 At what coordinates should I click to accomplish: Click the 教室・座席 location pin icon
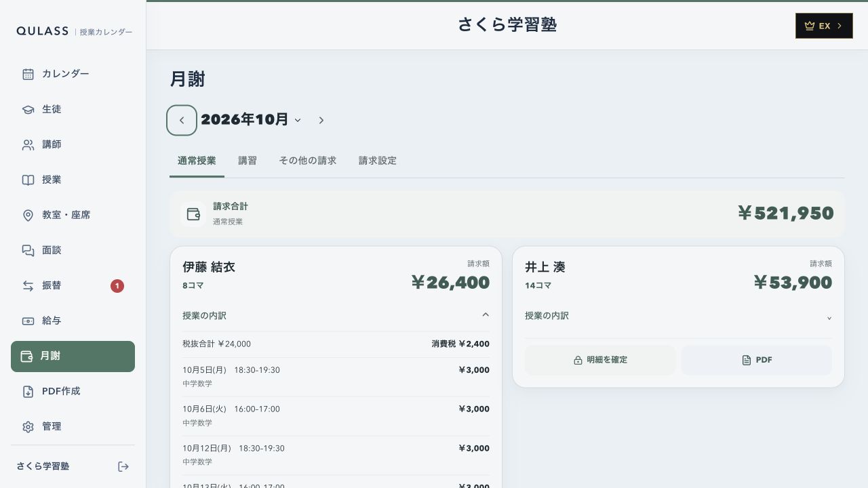28,215
